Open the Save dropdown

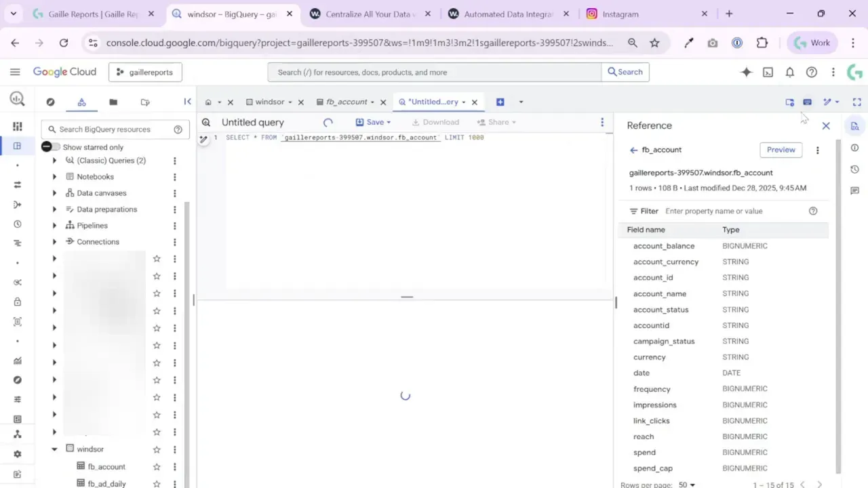click(x=374, y=122)
